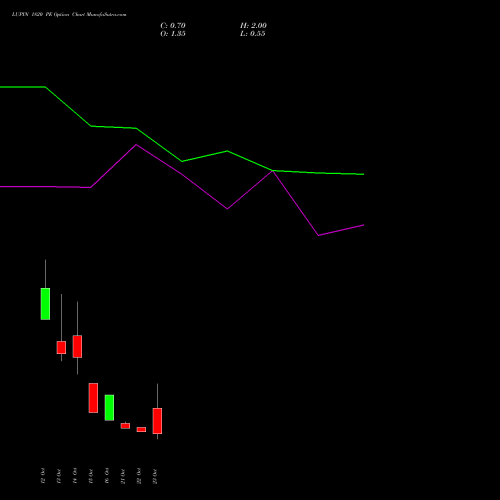Viewport: 500px width, 500px height.
Task: Click the green 16 Oct candlestick
Action: pyautogui.click(x=109, y=408)
